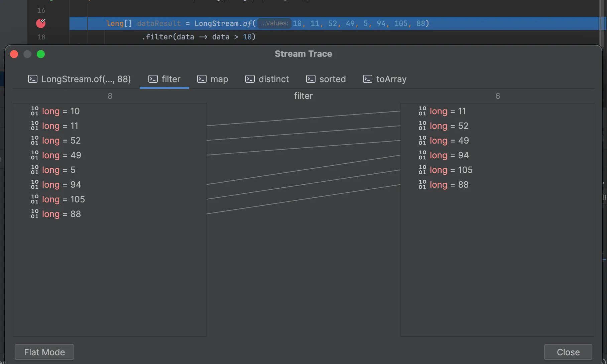Zoom the Stream Trace window with green button
This screenshot has height=364, width=607.
(41, 54)
